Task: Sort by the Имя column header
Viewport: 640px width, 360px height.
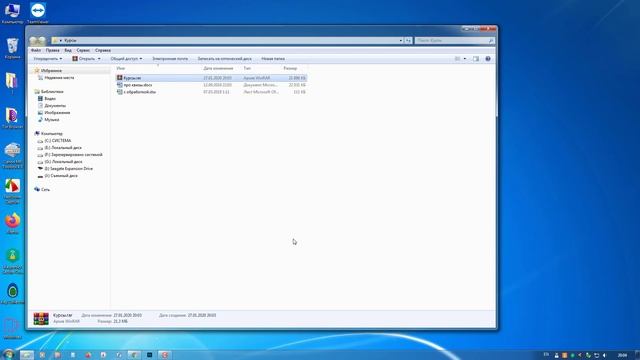Action: pyautogui.click(x=121, y=69)
